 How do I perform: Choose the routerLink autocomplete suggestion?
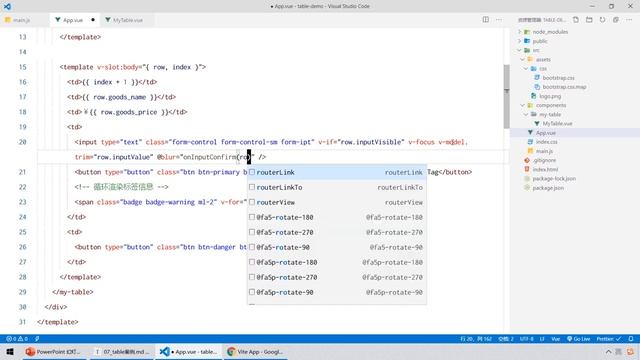[x=337, y=172]
